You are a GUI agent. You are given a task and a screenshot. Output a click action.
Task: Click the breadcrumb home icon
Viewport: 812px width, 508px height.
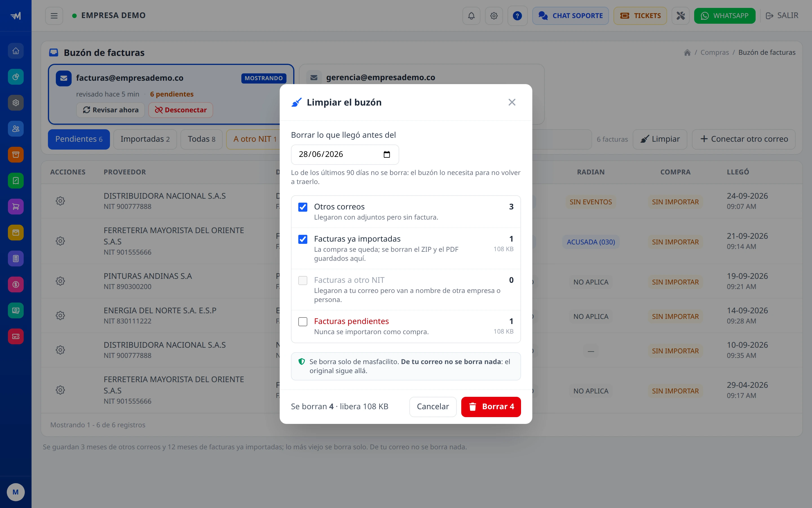click(x=687, y=52)
